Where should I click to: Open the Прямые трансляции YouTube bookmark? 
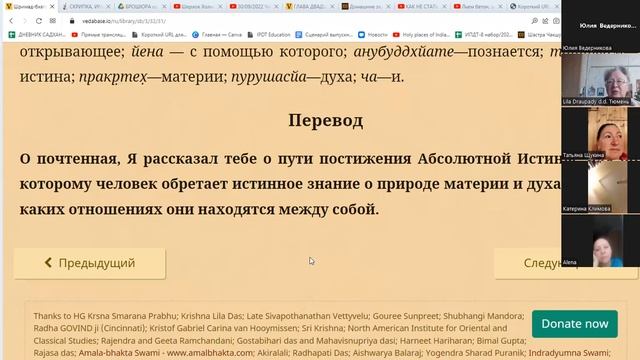[x=99, y=35]
